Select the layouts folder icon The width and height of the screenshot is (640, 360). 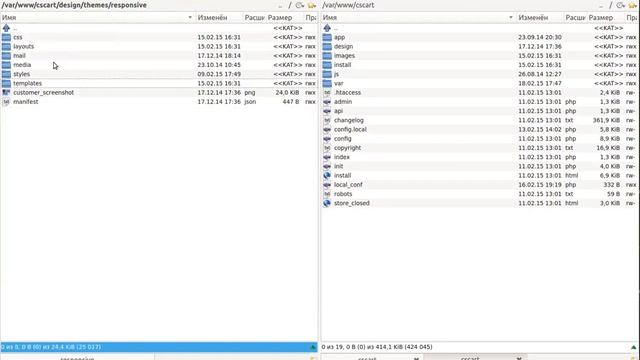(x=6, y=47)
